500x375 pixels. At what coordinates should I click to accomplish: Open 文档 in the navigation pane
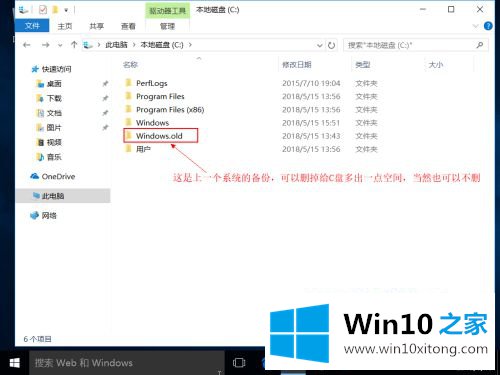click(x=54, y=113)
